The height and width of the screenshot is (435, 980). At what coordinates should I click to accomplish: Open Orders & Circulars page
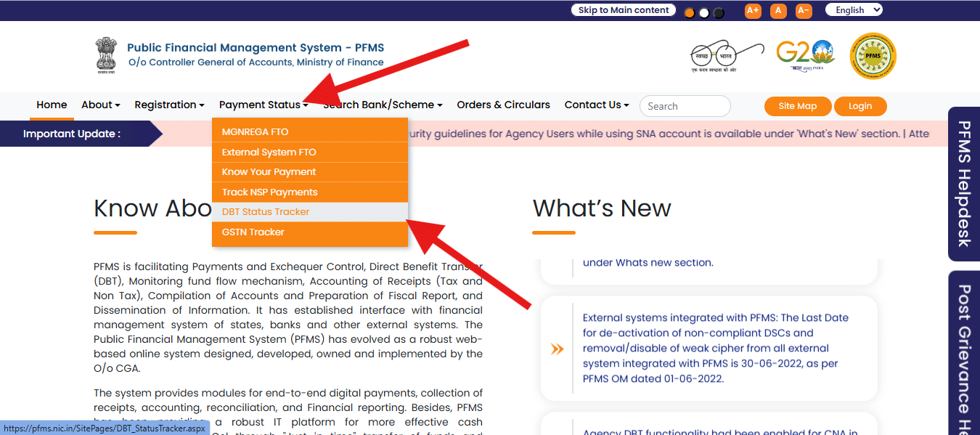click(504, 105)
